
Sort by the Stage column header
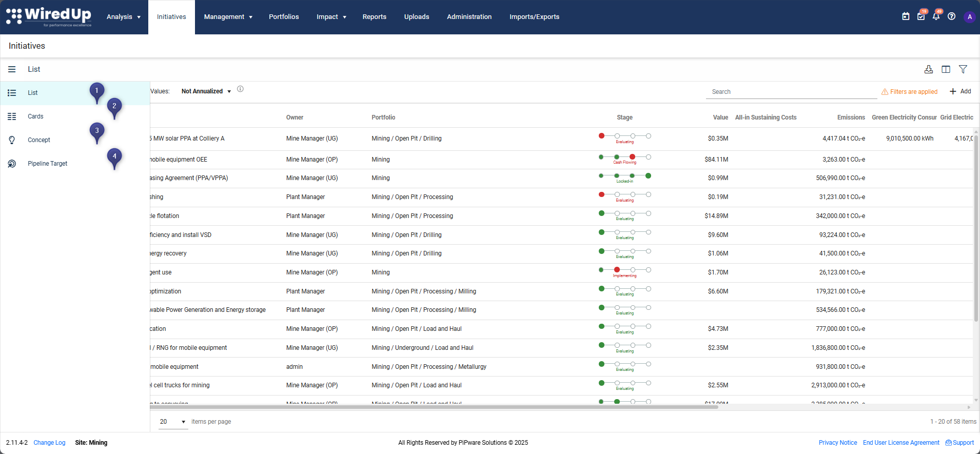[x=624, y=117]
